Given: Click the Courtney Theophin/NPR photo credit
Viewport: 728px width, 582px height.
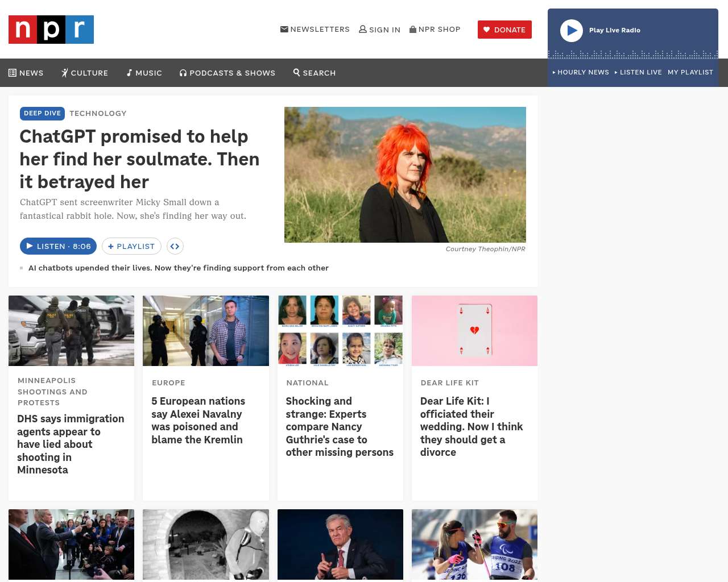Looking at the screenshot, I should (x=486, y=249).
